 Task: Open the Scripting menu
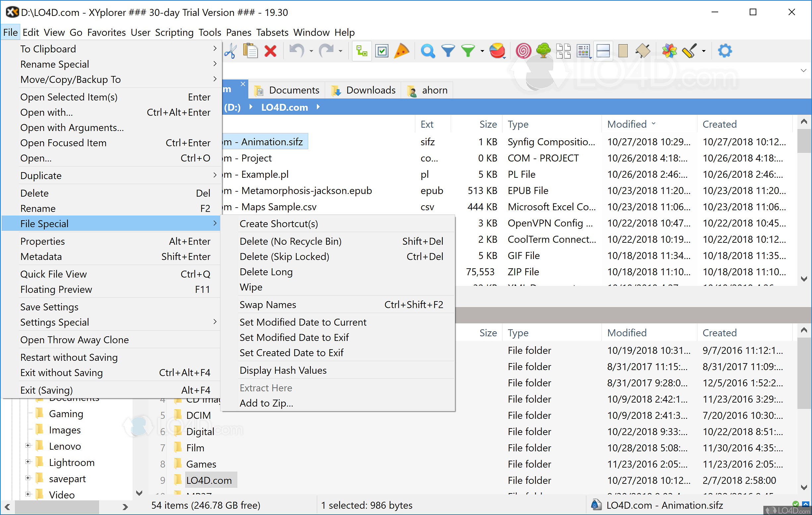tap(174, 32)
